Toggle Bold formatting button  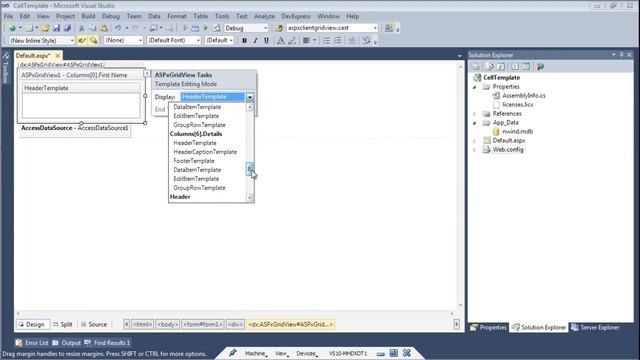pos(244,40)
